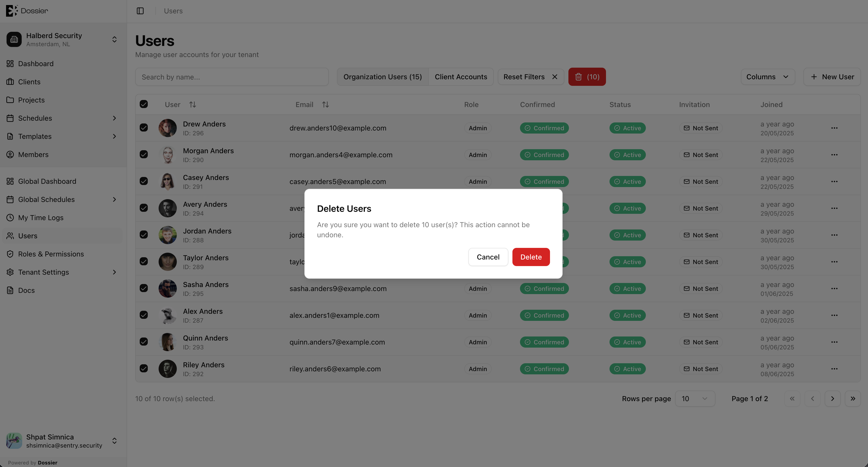Uncheck the Drew Anders row checkbox
Image resolution: width=868 pixels, height=467 pixels.
[x=144, y=127]
